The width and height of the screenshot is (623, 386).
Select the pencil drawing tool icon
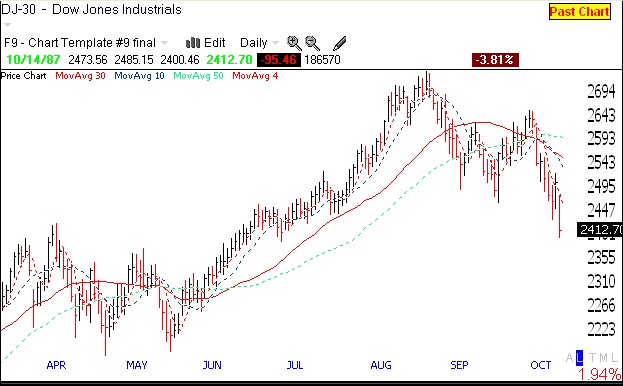(x=339, y=43)
